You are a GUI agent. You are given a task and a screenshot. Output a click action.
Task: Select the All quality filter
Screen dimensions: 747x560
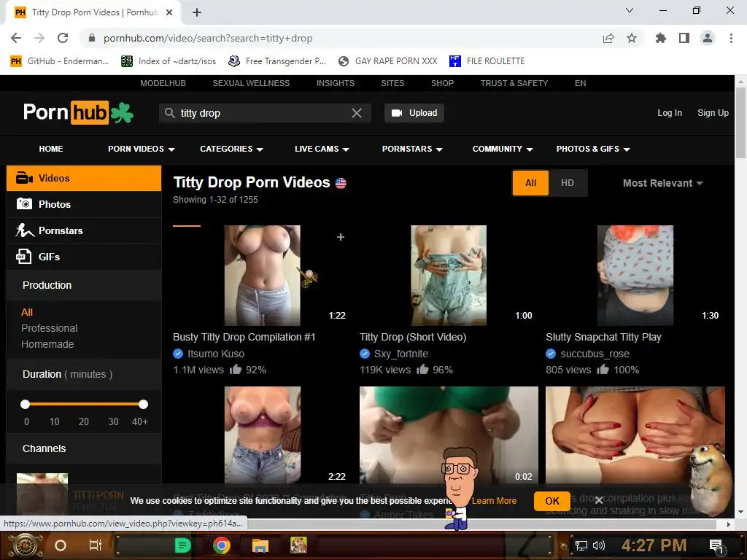pyautogui.click(x=531, y=183)
